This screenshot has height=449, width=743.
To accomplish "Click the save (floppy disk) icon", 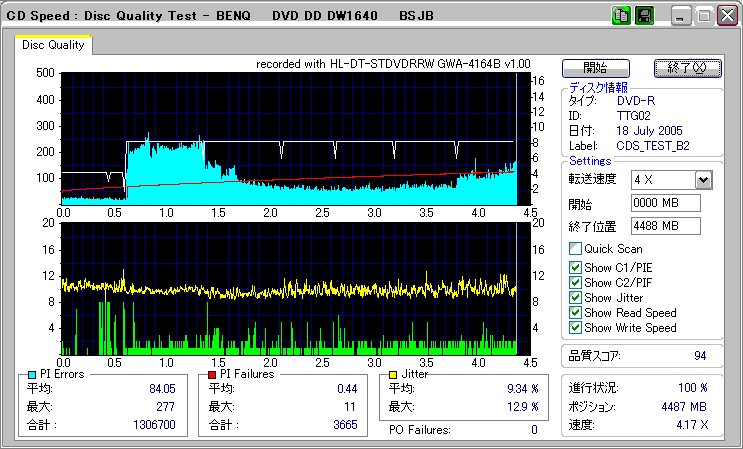I will [x=645, y=16].
